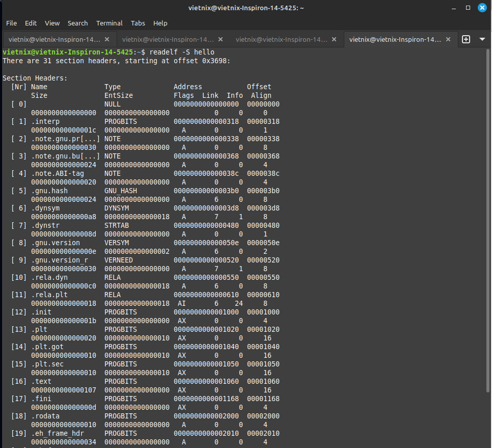This screenshot has height=448, width=492.
Task: Open the Terminal menu
Action: point(109,23)
